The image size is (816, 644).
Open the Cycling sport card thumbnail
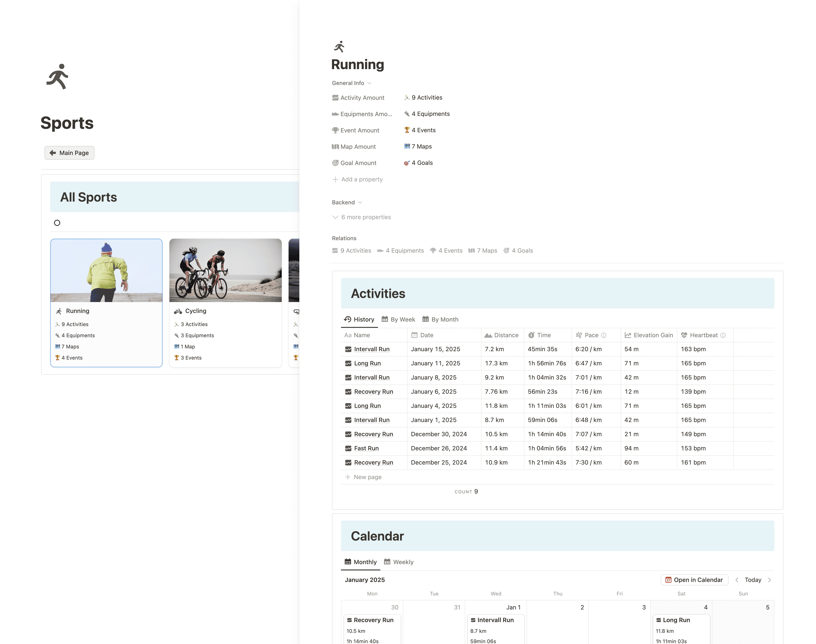225,270
